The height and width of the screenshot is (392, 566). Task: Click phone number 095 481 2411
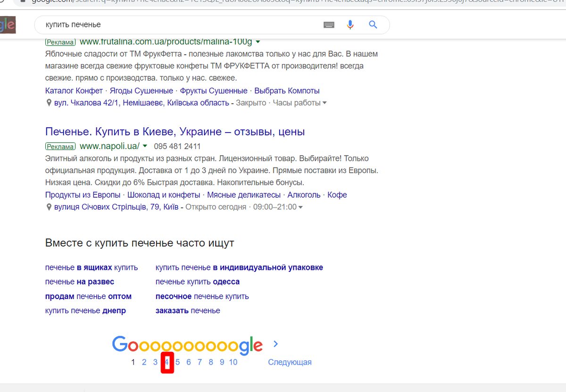coord(177,146)
